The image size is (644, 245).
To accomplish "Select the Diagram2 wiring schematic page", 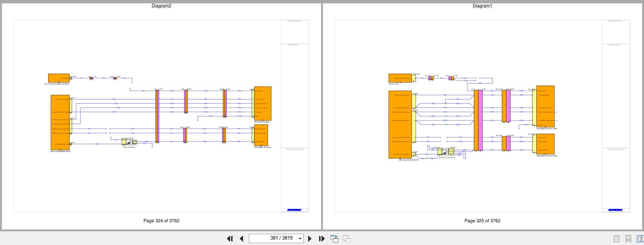I will pos(161,116).
